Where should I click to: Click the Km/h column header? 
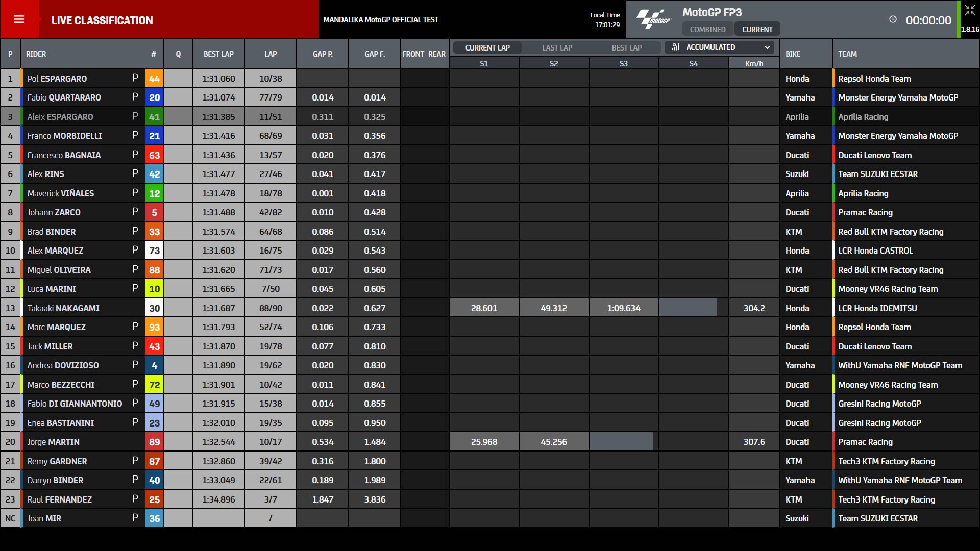click(754, 63)
